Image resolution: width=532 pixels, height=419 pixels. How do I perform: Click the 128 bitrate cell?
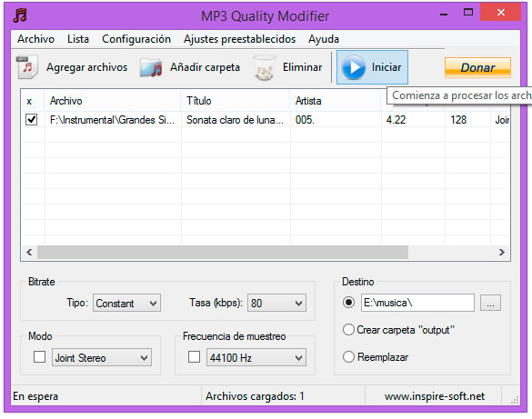467,120
